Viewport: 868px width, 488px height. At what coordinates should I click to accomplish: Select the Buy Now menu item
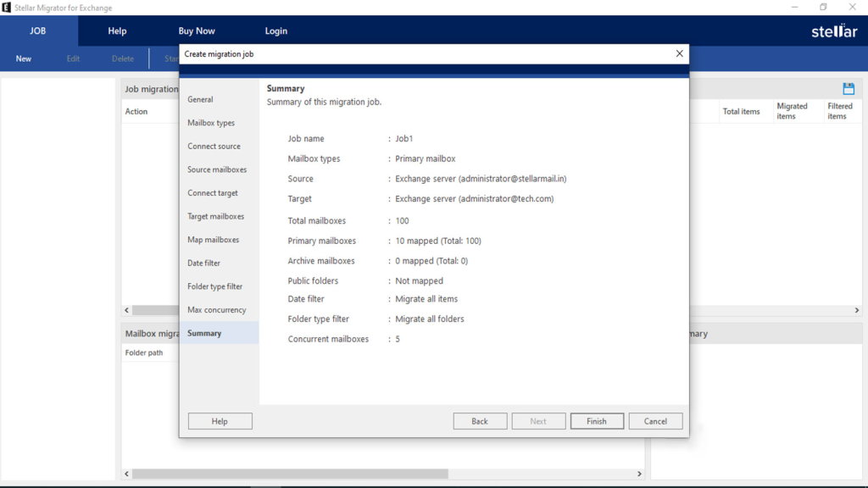click(197, 31)
